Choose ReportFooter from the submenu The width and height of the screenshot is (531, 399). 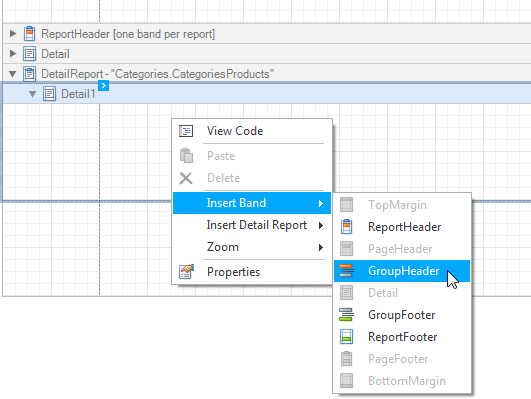tap(402, 337)
